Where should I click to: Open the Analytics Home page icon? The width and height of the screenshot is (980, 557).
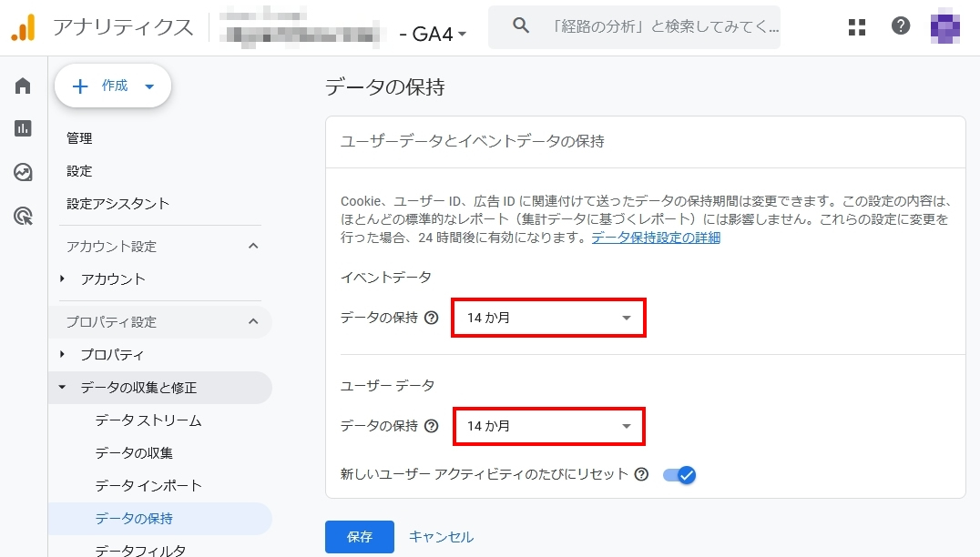21,84
